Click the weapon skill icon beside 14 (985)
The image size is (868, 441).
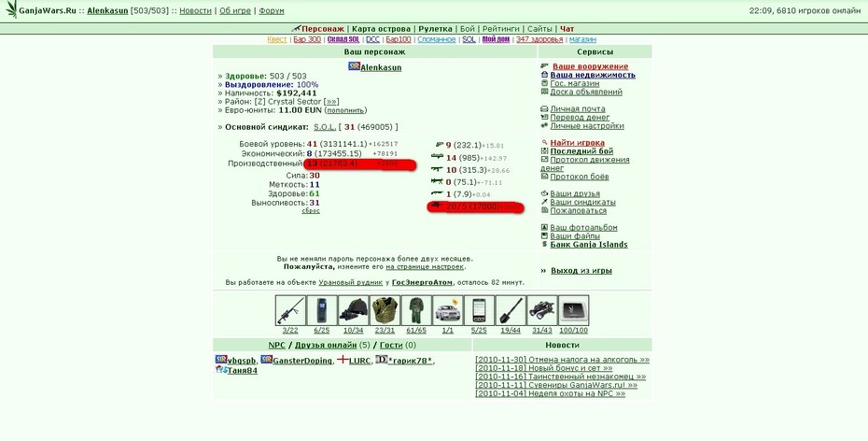(x=438, y=157)
